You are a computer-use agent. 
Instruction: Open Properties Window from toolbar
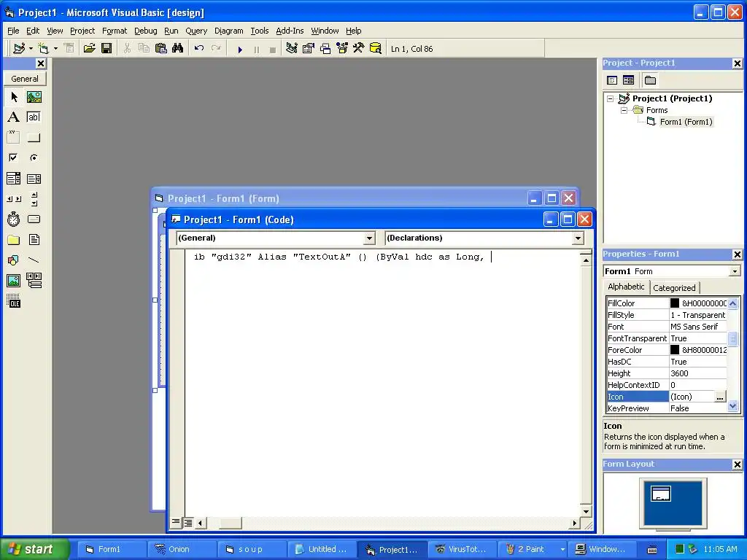pyautogui.click(x=309, y=49)
